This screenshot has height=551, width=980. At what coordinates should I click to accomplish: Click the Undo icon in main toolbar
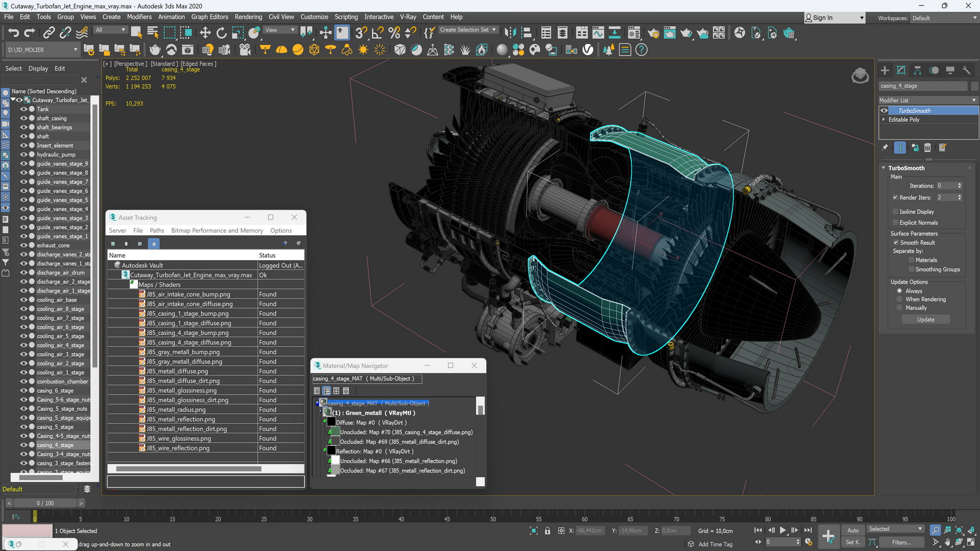coord(13,33)
